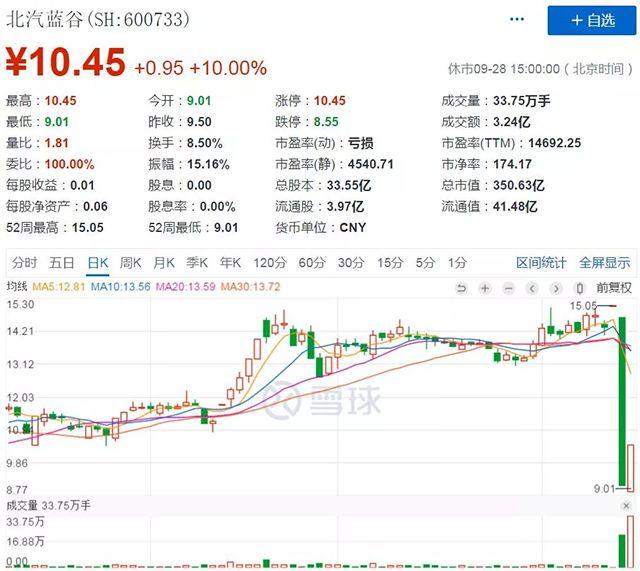Pan chart left with chevron icon
The width and height of the screenshot is (640, 571).
(532, 289)
